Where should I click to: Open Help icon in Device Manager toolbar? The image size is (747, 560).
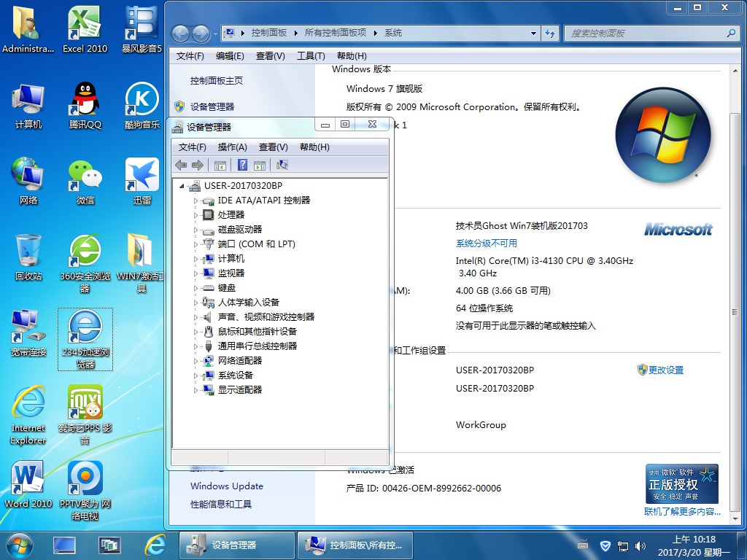(x=242, y=166)
